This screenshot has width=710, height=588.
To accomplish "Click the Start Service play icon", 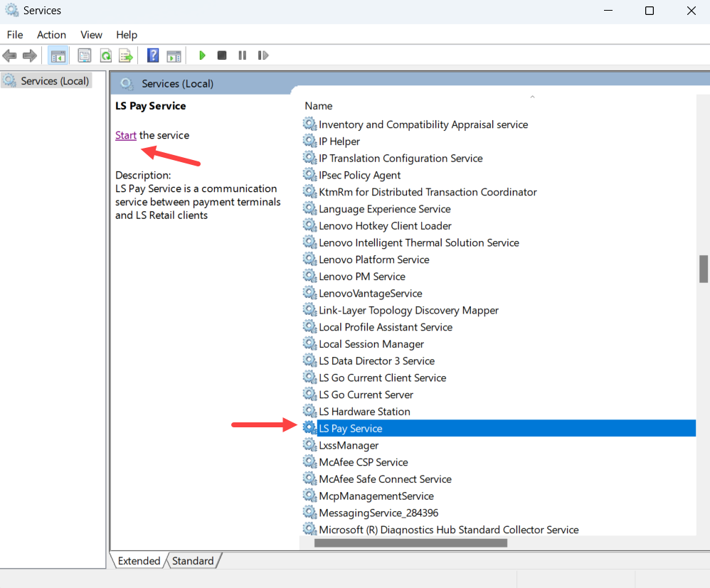I will (203, 55).
